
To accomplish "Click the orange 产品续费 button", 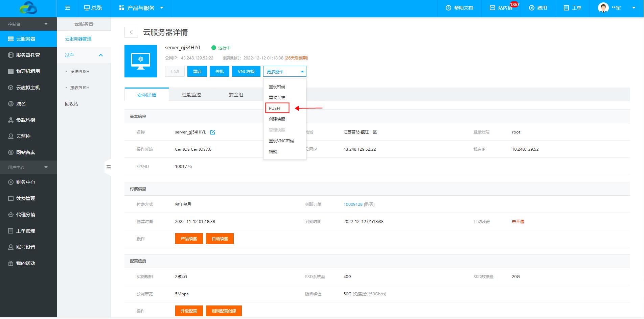I will point(189,239).
